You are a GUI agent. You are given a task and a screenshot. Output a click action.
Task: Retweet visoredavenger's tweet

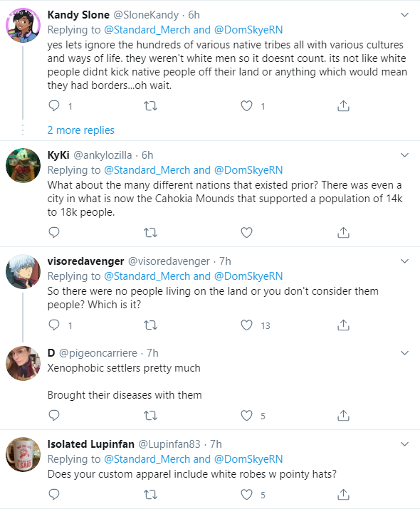point(150,325)
